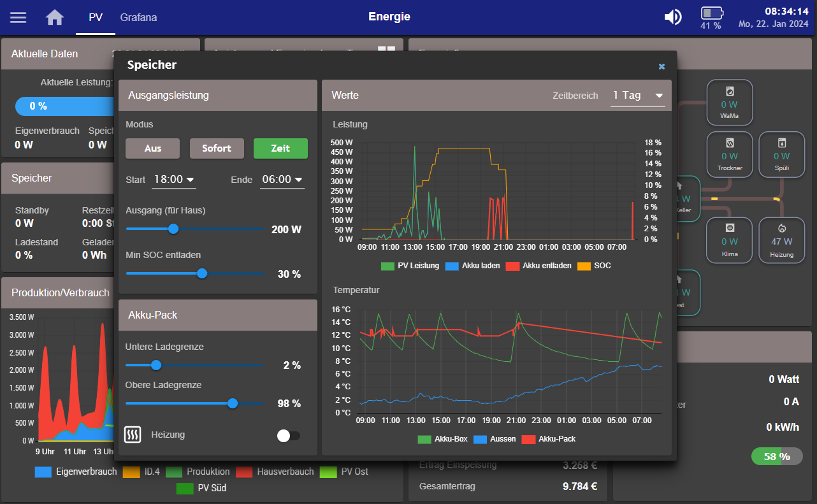Screen dimensions: 817x504
Task: Toggle Akku-Pack temperature legend
Action: (x=548, y=439)
